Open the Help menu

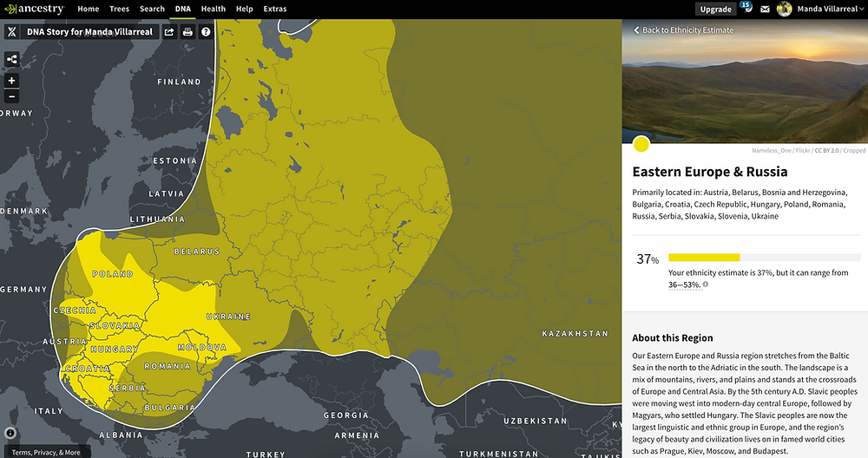(x=244, y=9)
